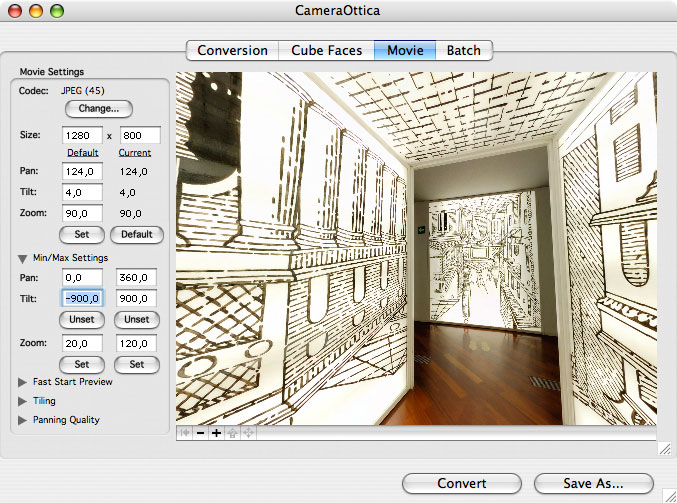Click the hotspot question-arrow viewer icon
Image resolution: width=677 pixels, height=503 pixels.
[x=232, y=433]
